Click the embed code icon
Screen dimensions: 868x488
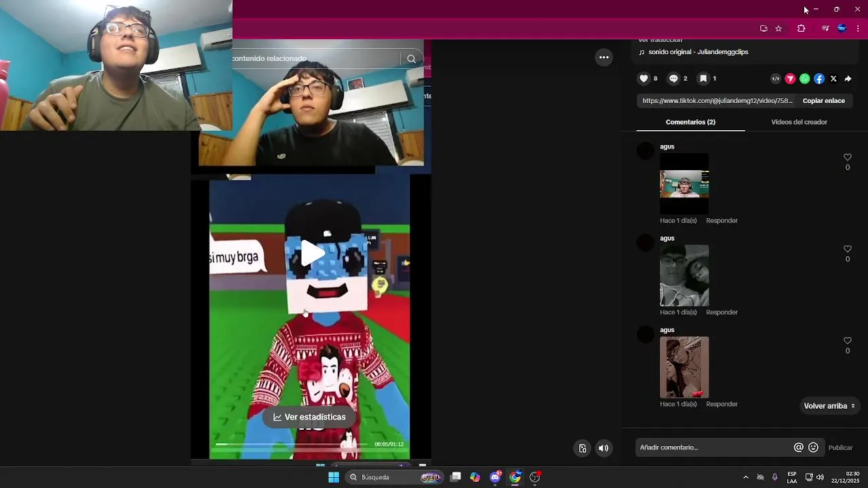[x=776, y=79]
